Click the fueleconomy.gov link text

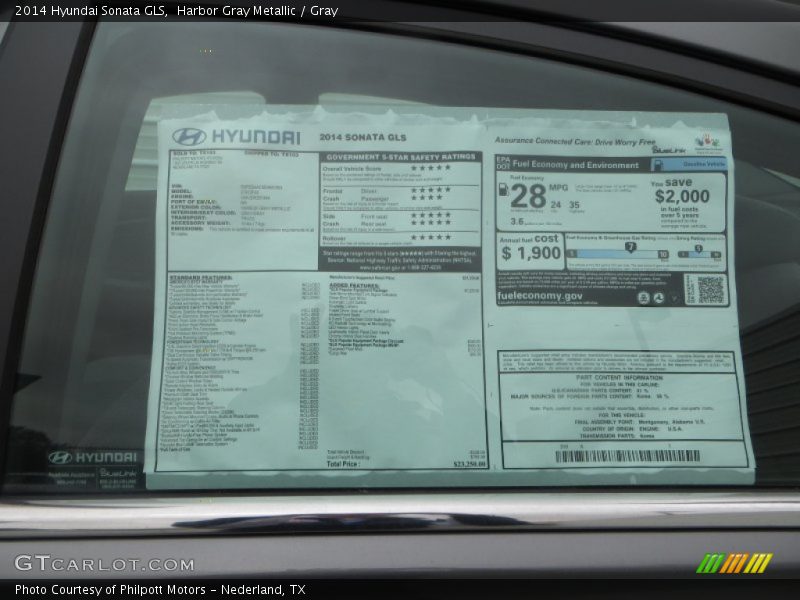[540, 297]
